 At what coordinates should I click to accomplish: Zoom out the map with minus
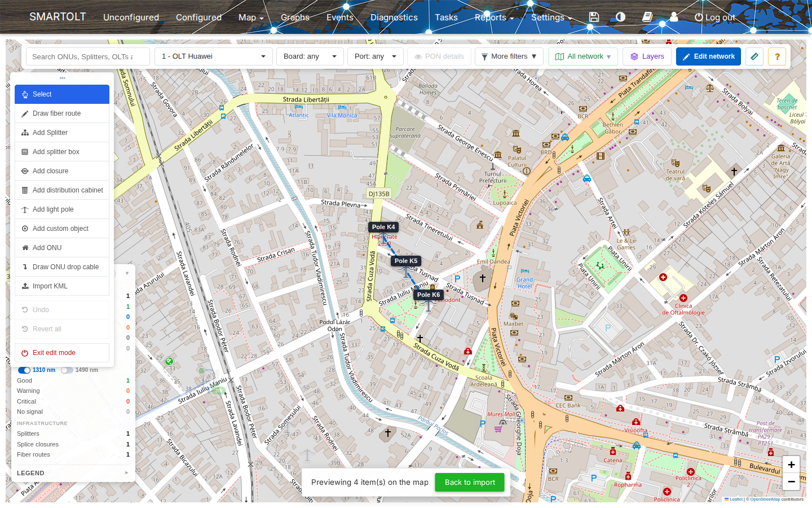pos(791,481)
